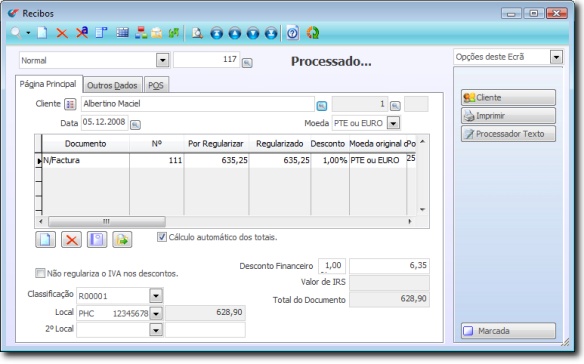Image resolution: width=584 pixels, height=364 pixels.
Task: Go to first record navigation arrow
Action: (216, 33)
